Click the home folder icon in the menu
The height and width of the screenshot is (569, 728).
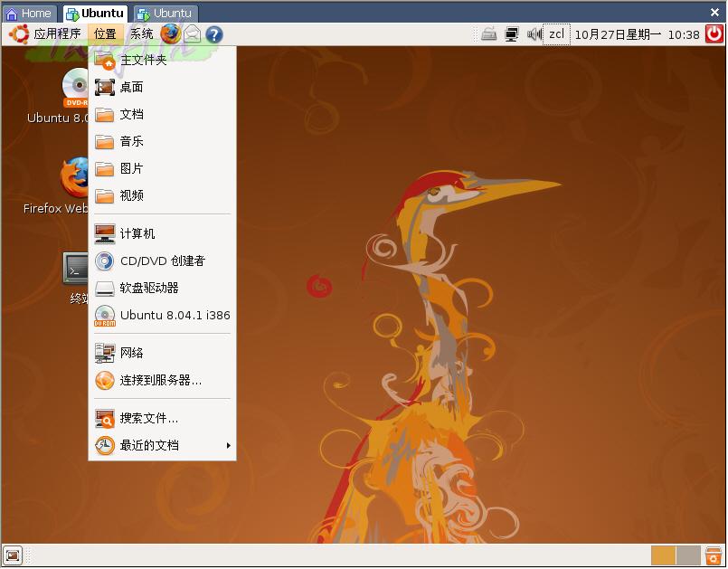coord(105,61)
